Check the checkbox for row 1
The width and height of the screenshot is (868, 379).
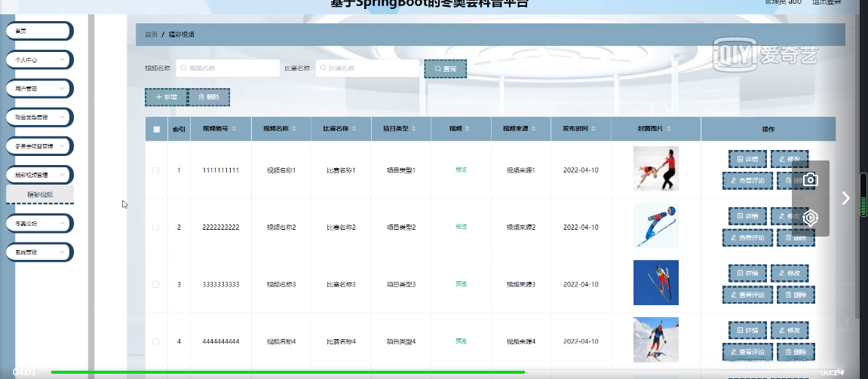pos(156,170)
